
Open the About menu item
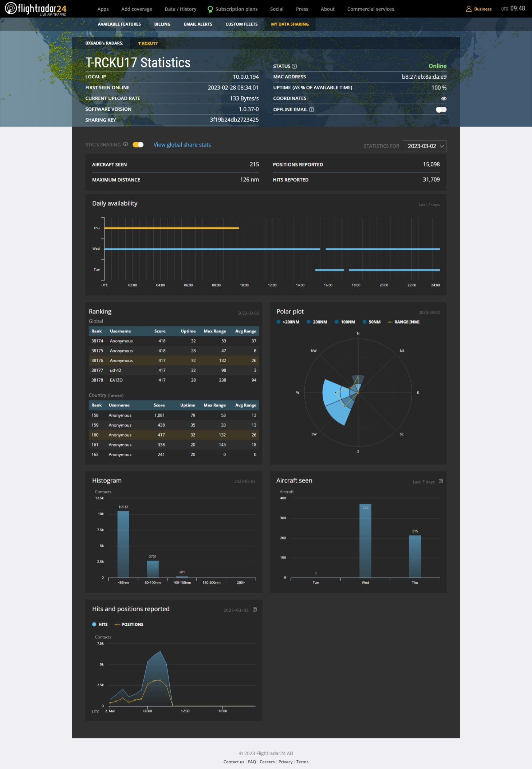click(x=328, y=9)
